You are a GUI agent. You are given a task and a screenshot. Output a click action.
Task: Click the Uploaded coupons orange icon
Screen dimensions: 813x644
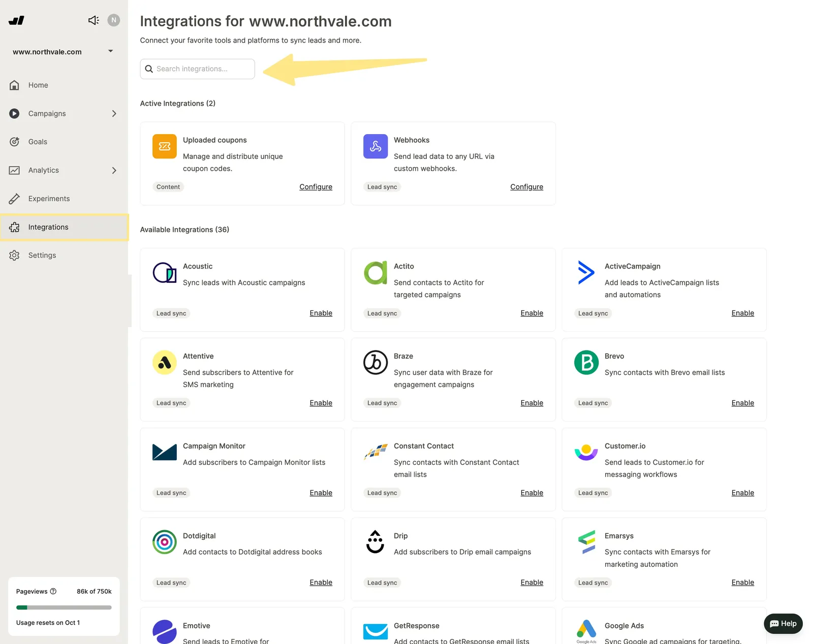[x=165, y=146]
